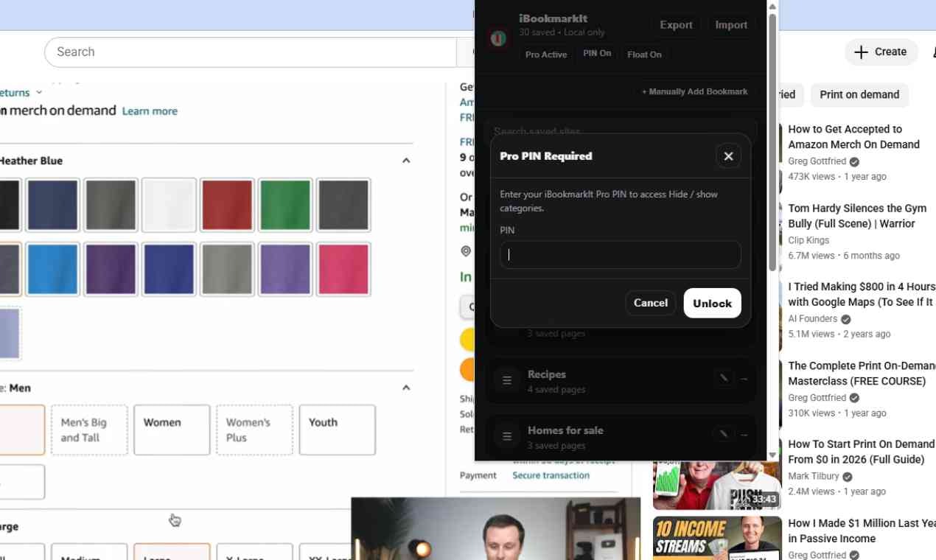Viewport: 936px width, 560px height.
Task: Open the Learn more link about merch on demand
Action: (x=150, y=111)
